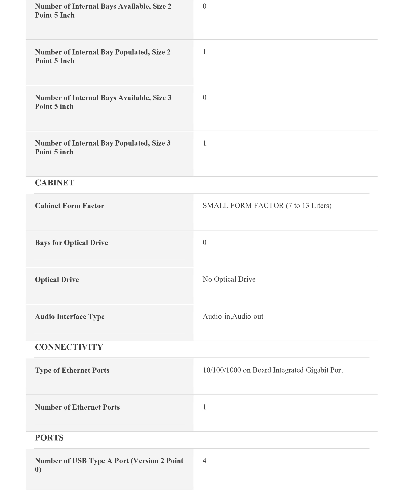This screenshot has height=504, width=420.
Task: Select the Cabinet Form Factor label
Action: [x=69, y=206]
